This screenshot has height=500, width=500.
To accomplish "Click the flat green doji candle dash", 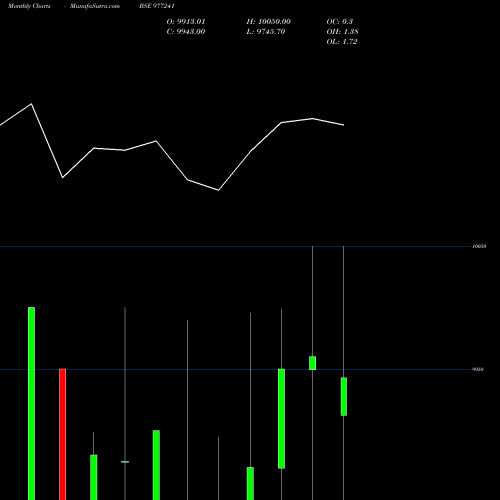I will [125, 462].
